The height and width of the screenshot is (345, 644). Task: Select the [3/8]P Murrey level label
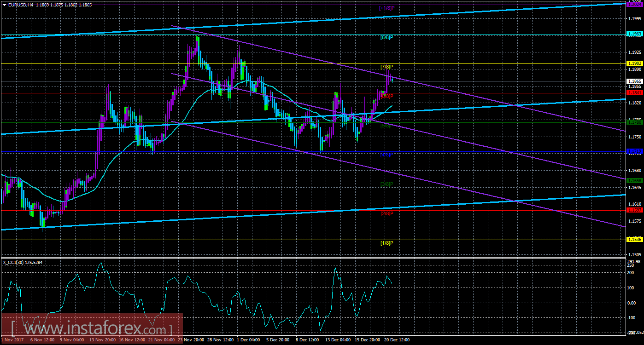(386, 184)
